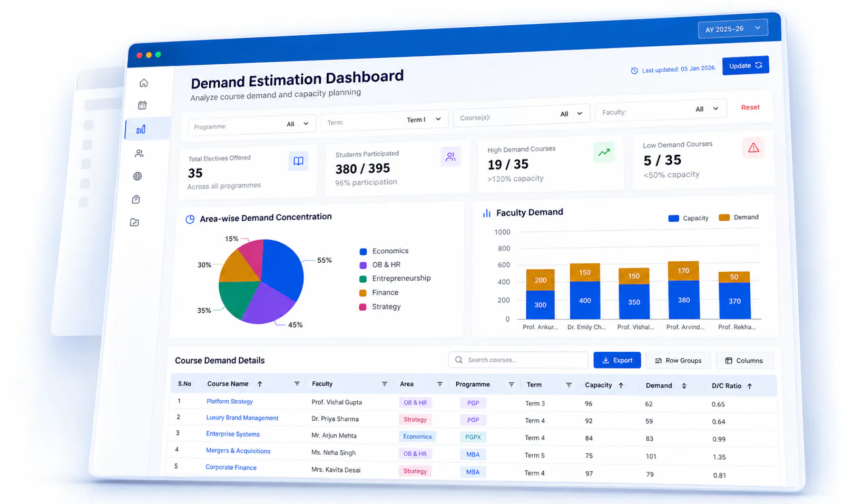Click the Strategy legend color swatch
Viewport: 843px width, 504px height.
pyautogui.click(x=362, y=307)
